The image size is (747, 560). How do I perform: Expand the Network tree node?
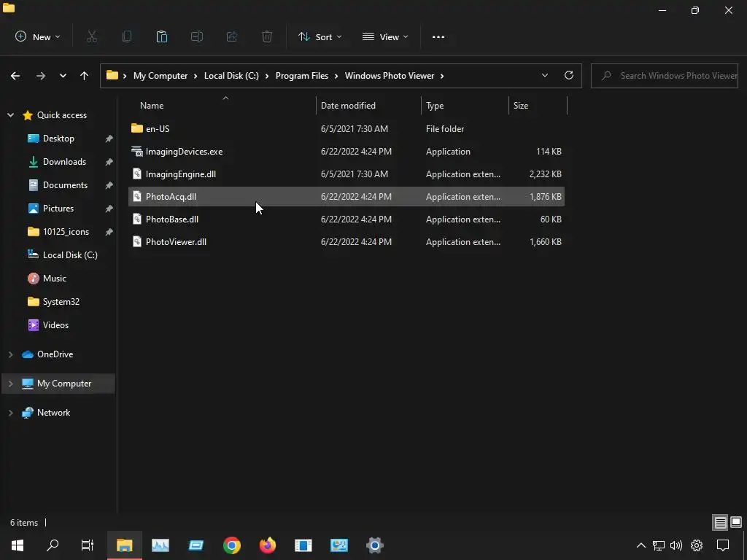[10, 413]
